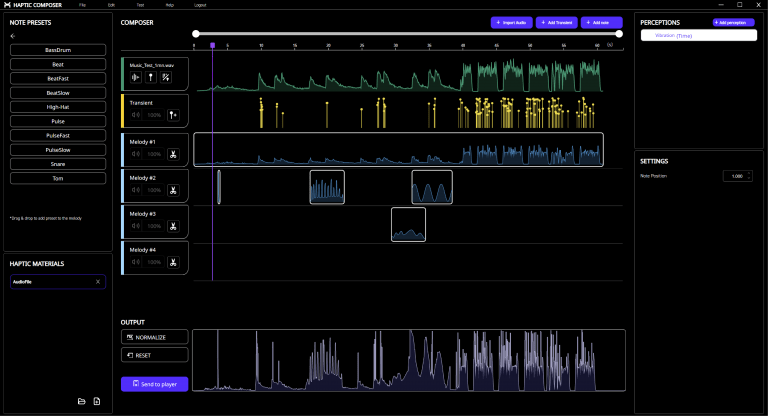Click the scissors icon on Melody #3

tap(173, 227)
